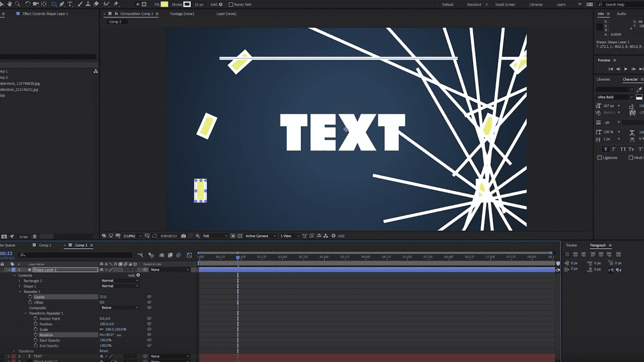Click pick whip for Shape Layer 1 parent
The height and width of the screenshot is (362, 644).
point(146,270)
